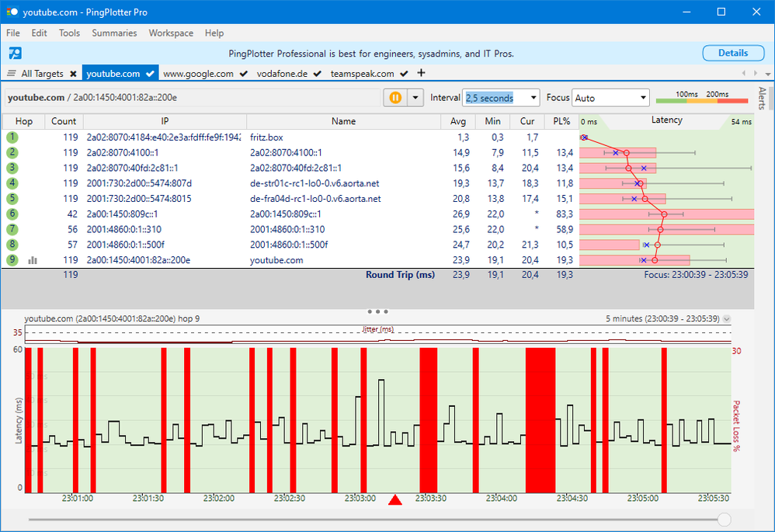Open the Summaries menu
The height and width of the screenshot is (532, 775).
tap(114, 33)
